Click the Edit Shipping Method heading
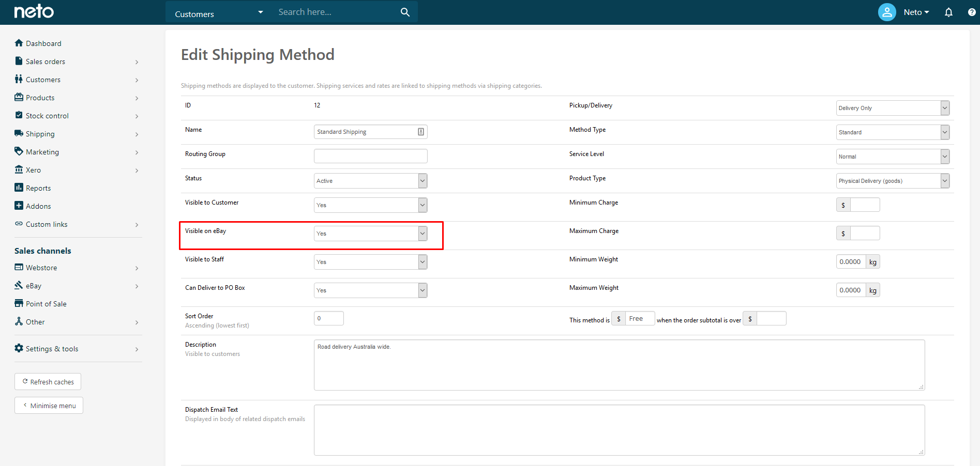The width and height of the screenshot is (980, 466). click(x=258, y=55)
